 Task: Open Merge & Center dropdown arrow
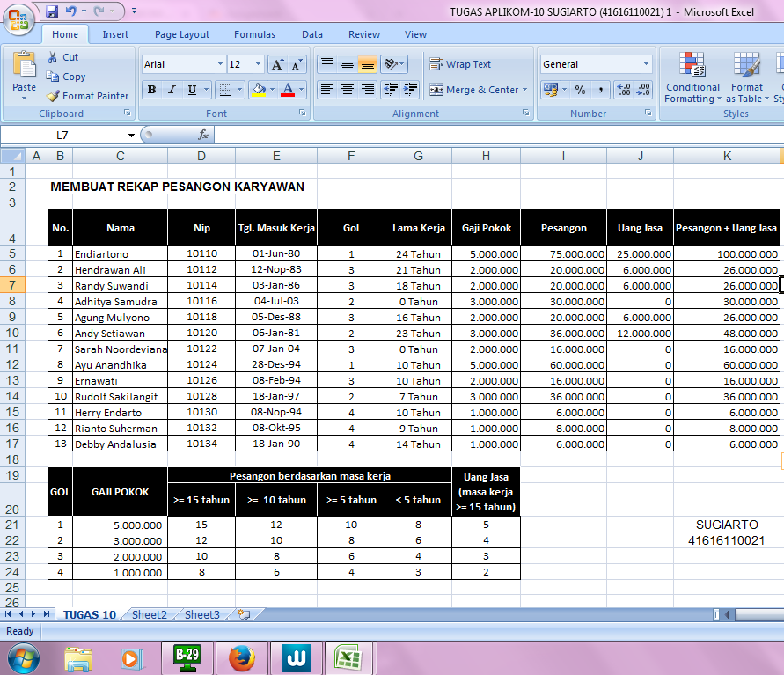point(525,90)
